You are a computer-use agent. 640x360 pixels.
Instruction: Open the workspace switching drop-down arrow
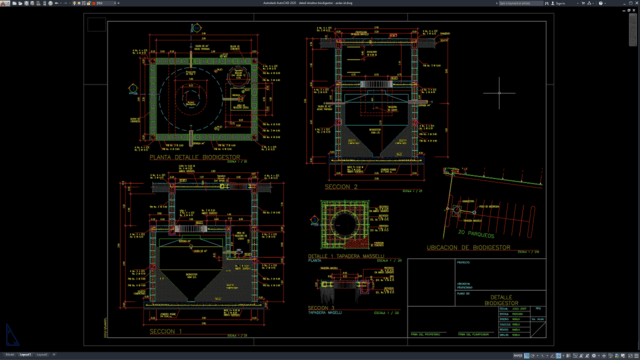[599, 356]
